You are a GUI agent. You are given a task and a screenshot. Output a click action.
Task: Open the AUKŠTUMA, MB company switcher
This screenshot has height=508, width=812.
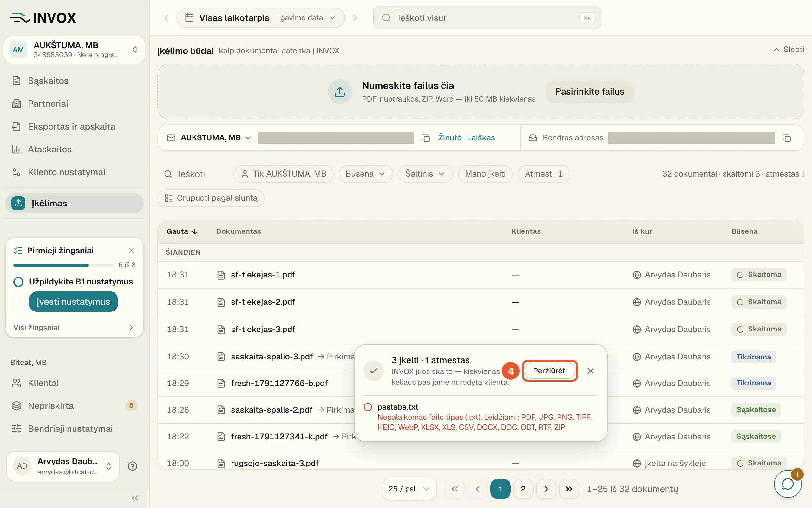75,50
